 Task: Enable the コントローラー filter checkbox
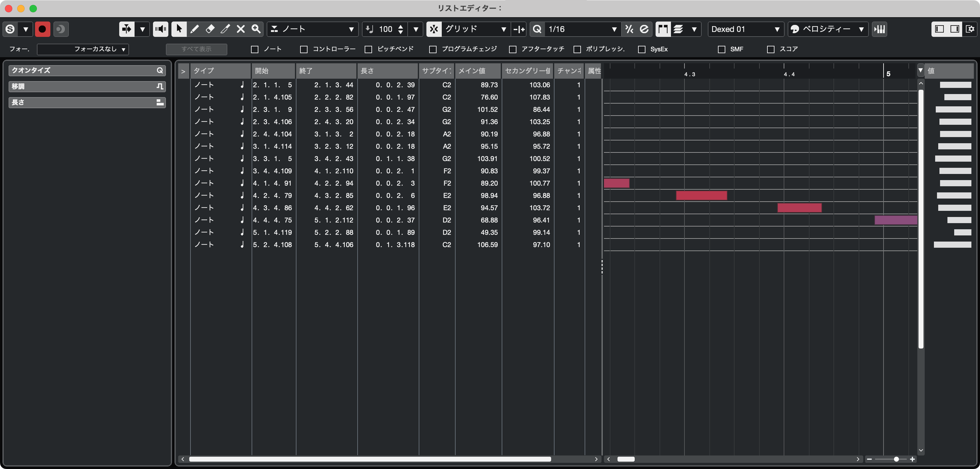(x=304, y=49)
